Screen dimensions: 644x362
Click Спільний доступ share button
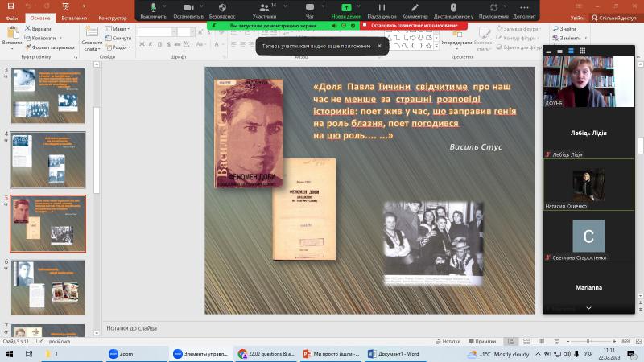(x=613, y=18)
